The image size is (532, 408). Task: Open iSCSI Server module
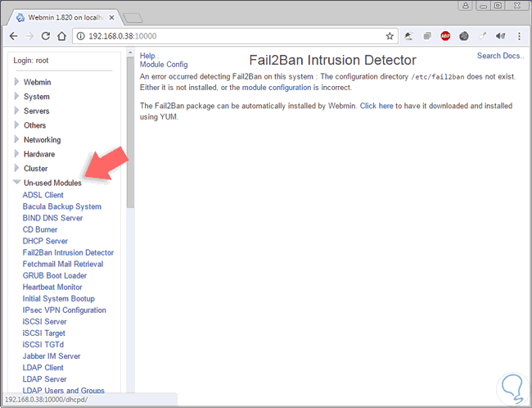tap(44, 322)
